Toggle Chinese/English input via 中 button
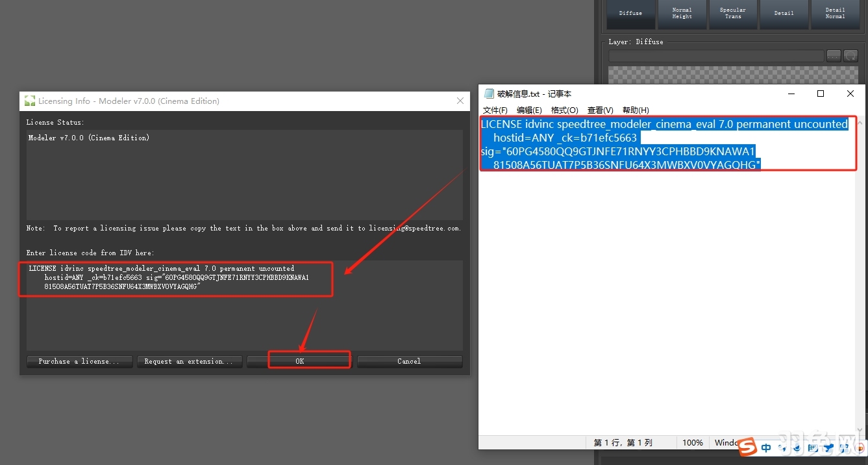 click(x=766, y=447)
